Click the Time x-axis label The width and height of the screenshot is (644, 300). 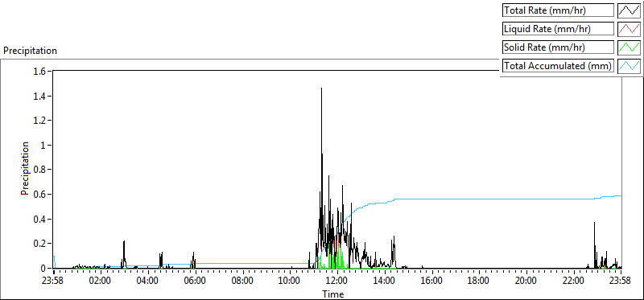[x=333, y=294]
